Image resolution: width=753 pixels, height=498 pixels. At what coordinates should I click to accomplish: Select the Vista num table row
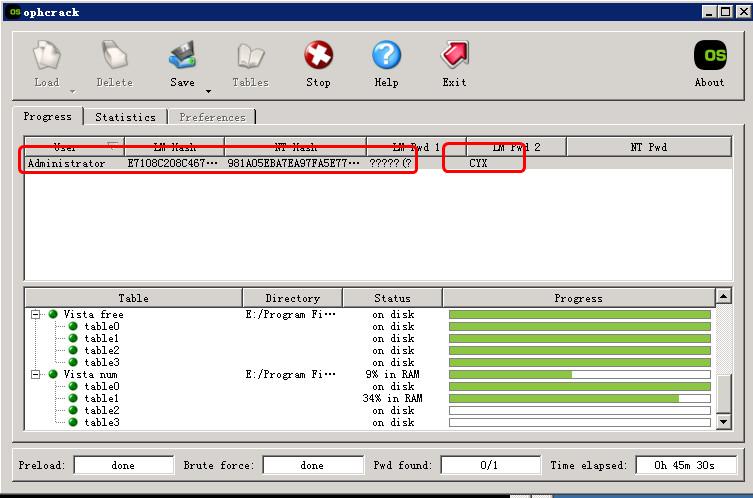370,375
